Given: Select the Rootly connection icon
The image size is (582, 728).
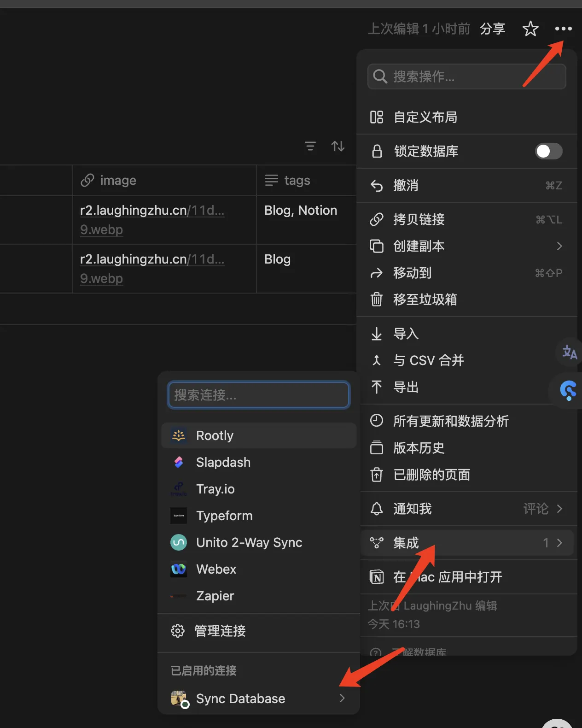Looking at the screenshot, I should (179, 435).
